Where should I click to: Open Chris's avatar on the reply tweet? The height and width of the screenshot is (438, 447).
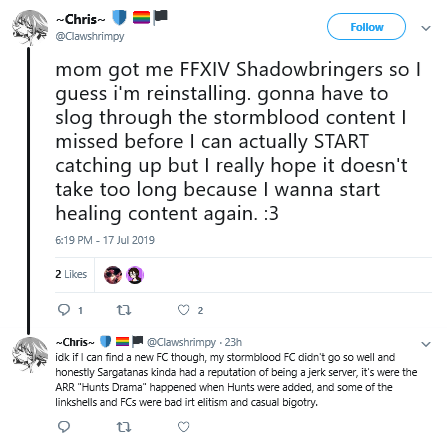click(x=29, y=354)
